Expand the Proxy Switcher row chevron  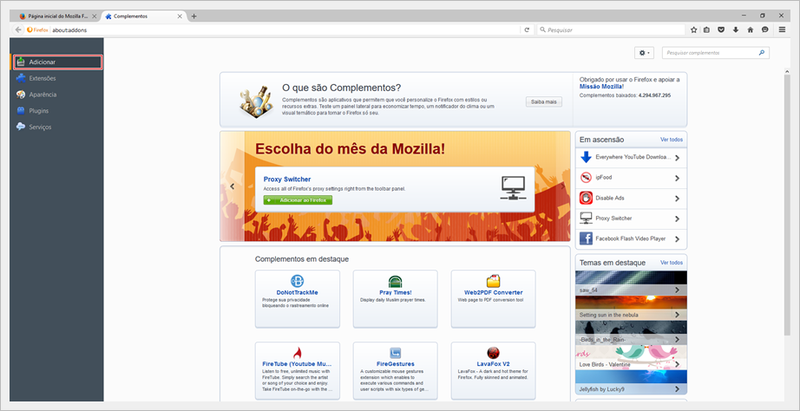(x=677, y=219)
